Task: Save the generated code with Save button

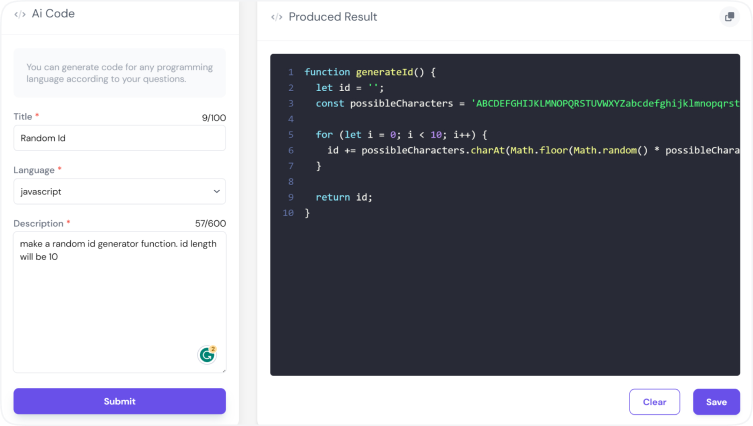Action: tap(716, 402)
